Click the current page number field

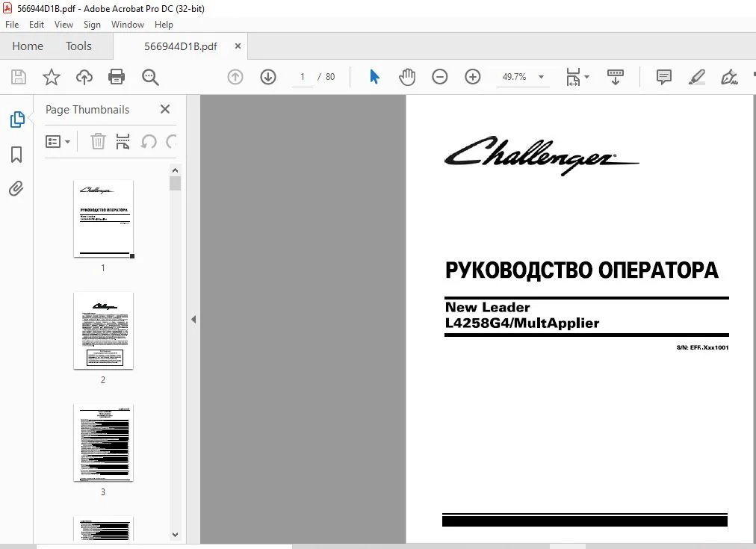(x=303, y=77)
